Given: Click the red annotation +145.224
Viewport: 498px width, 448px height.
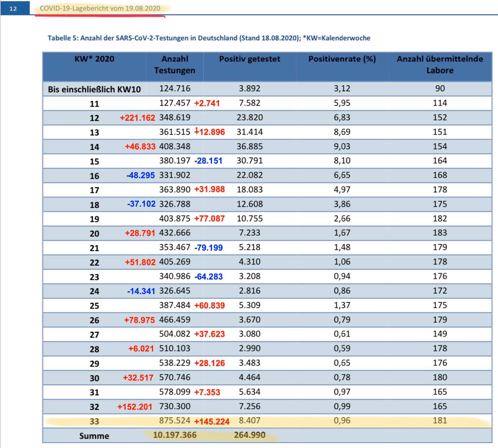Looking at the screenshot, I should pos(212,422).
